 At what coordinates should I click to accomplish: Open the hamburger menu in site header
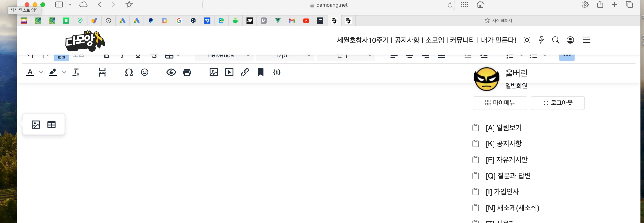[x=587, y=40]
